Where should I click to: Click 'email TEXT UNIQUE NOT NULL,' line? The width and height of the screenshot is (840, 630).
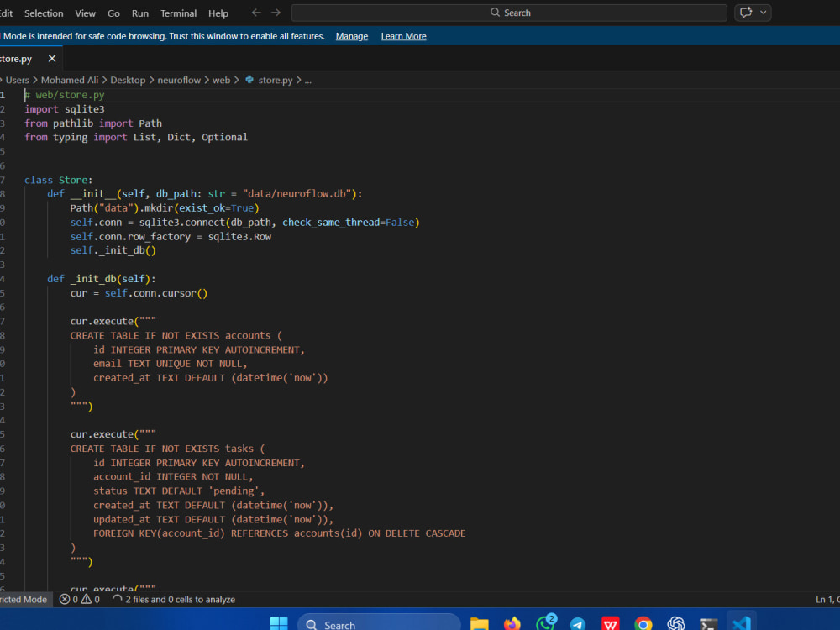click(171, 364)
